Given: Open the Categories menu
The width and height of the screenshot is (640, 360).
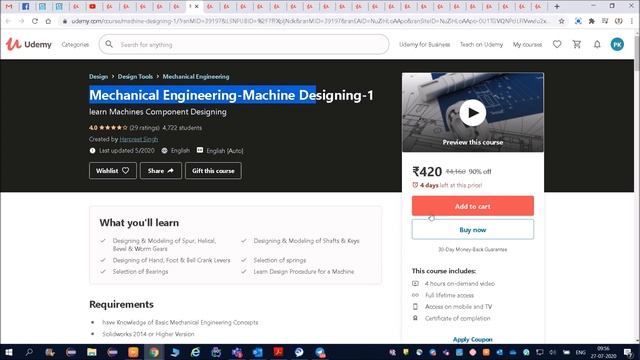Looking at the screenshot, I should 75,44.
